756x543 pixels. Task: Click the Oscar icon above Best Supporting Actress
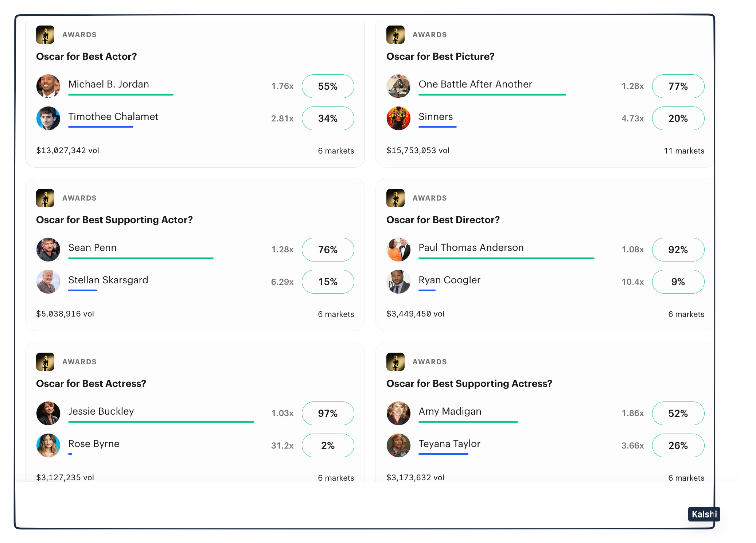[395, 362]
